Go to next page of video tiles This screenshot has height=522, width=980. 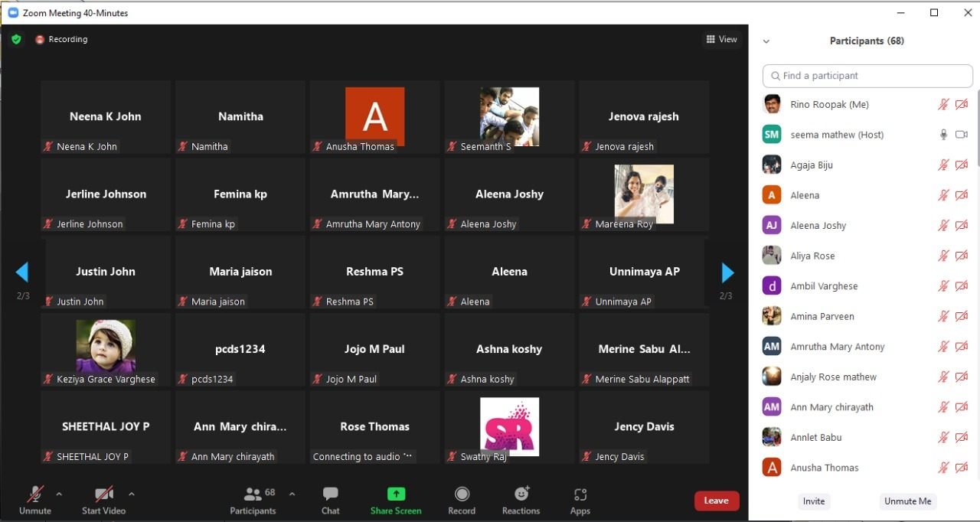[x=727, y=272]
